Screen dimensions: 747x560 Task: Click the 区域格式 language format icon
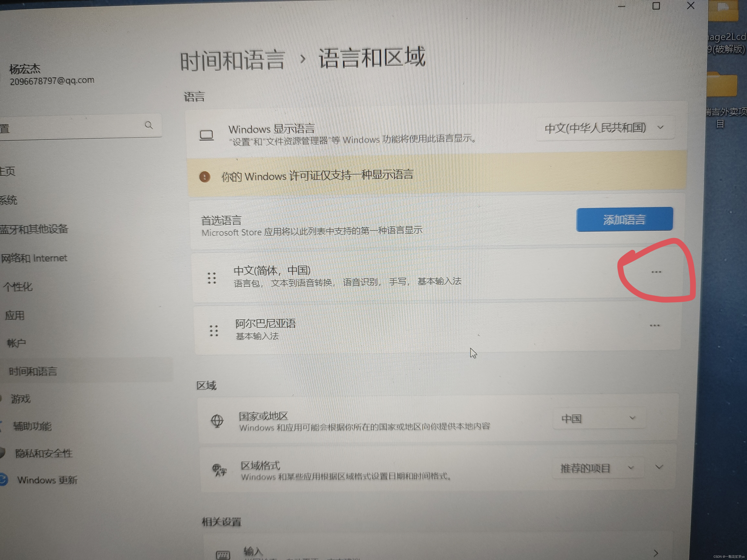(219, 470)
